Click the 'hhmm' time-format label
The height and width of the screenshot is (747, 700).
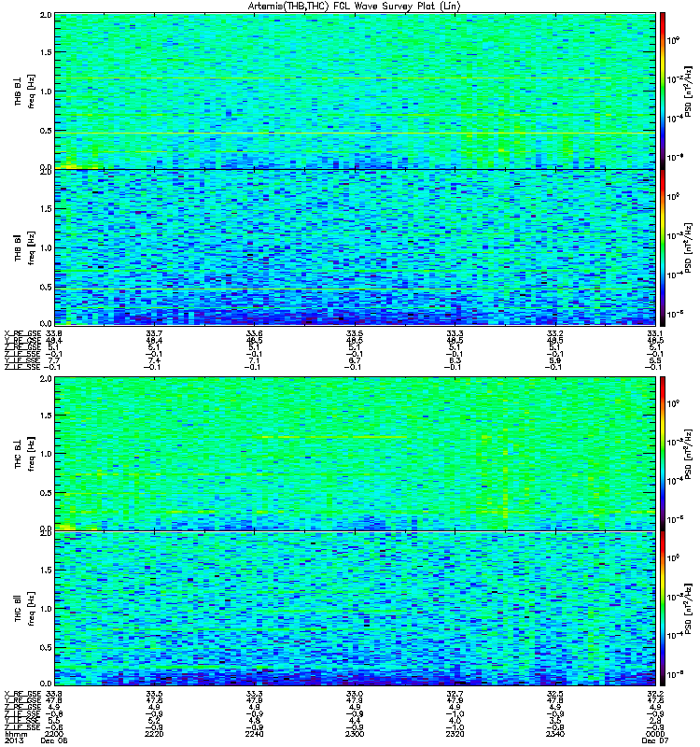tap(16, 734)
